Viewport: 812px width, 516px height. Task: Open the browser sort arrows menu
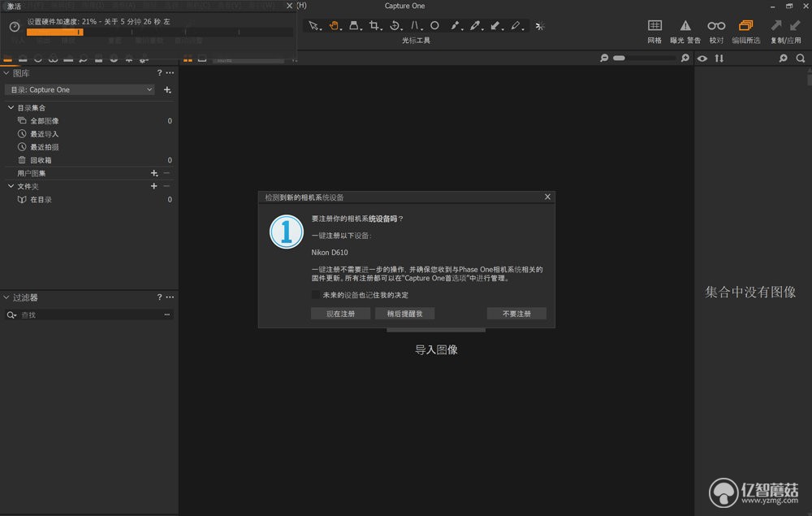point(719,58)
